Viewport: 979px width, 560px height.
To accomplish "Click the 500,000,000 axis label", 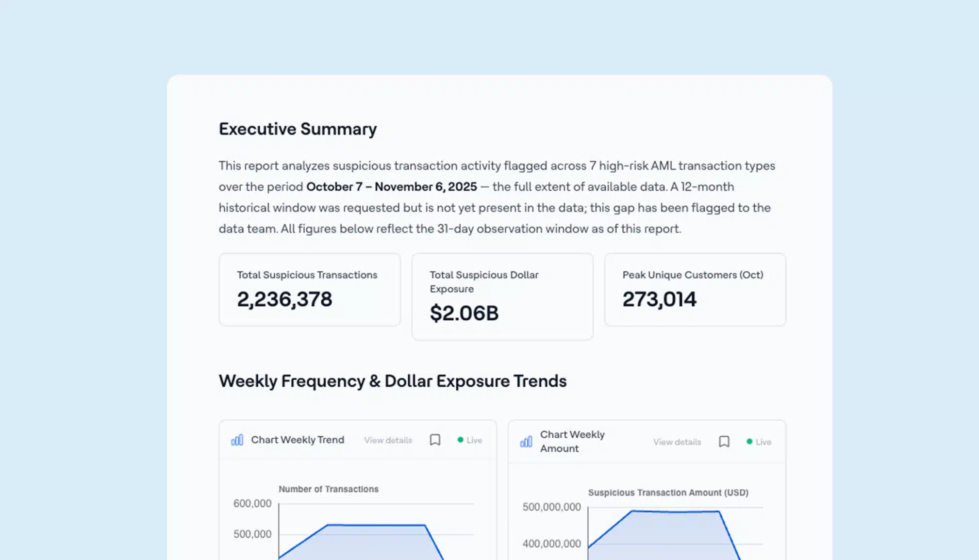I will [x=551, y=507].
